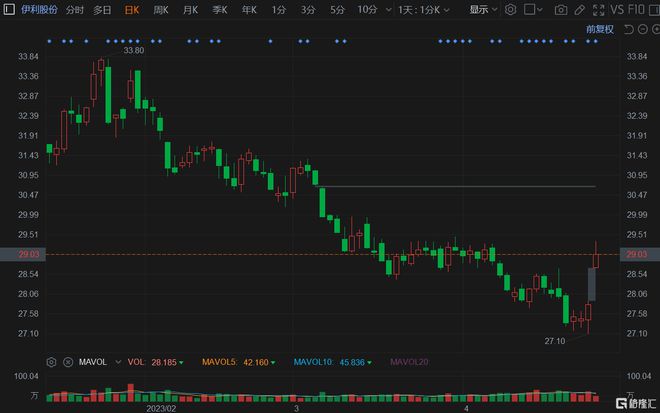Click the 29.03 current price tag on left axis
Image resolution: width=660 pixels, height=413 pixels.
point(23,254)
